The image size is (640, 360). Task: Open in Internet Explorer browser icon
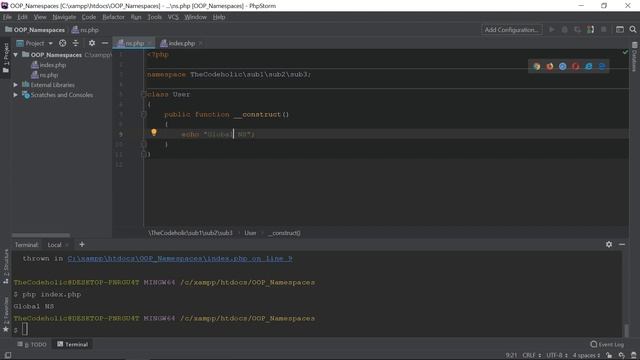589,67
